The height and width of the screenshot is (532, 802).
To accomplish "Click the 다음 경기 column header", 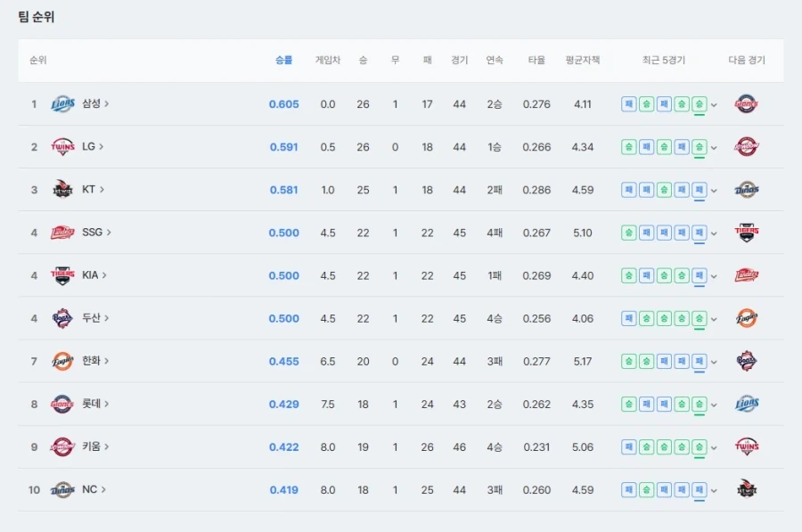I will pos(746,61).
